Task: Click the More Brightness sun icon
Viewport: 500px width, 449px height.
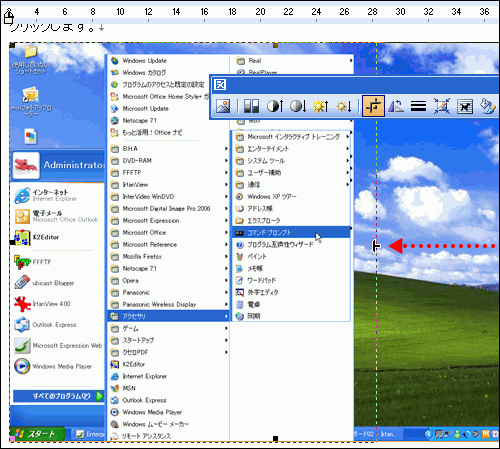Action: pyautogui.click(x=321, y=106)
